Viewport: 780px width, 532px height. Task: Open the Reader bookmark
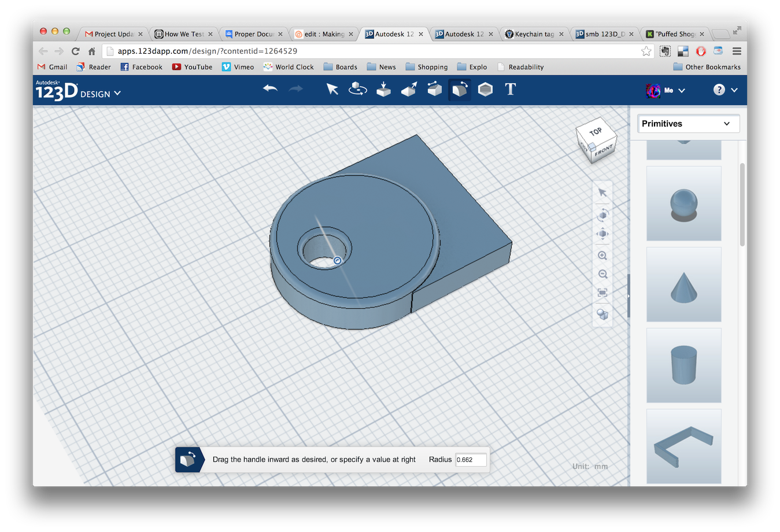(x=94, y=67)
